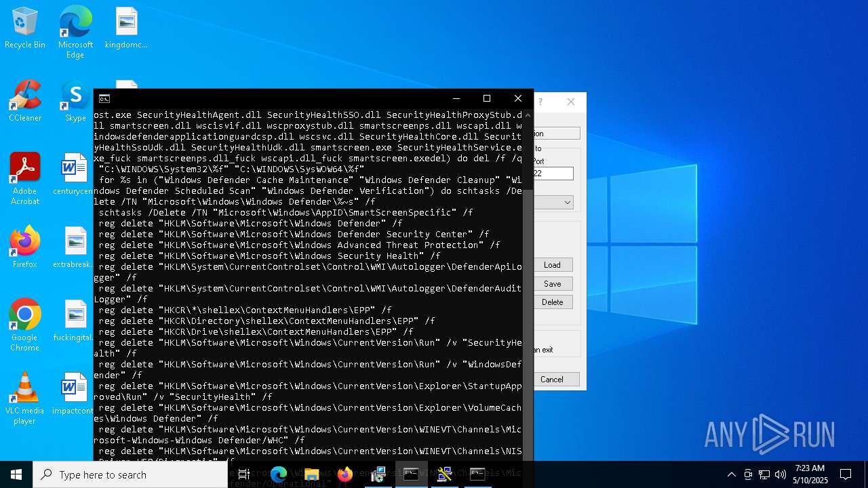This screenshot has height=488, width=868.
Task: Open the Windows Start menu
Action: click(x=16, y=474)
